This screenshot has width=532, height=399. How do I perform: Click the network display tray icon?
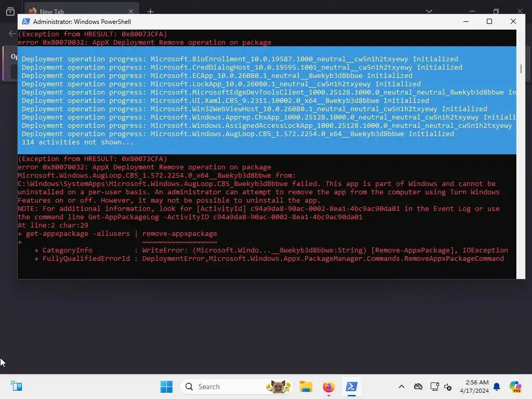point(434,387)
